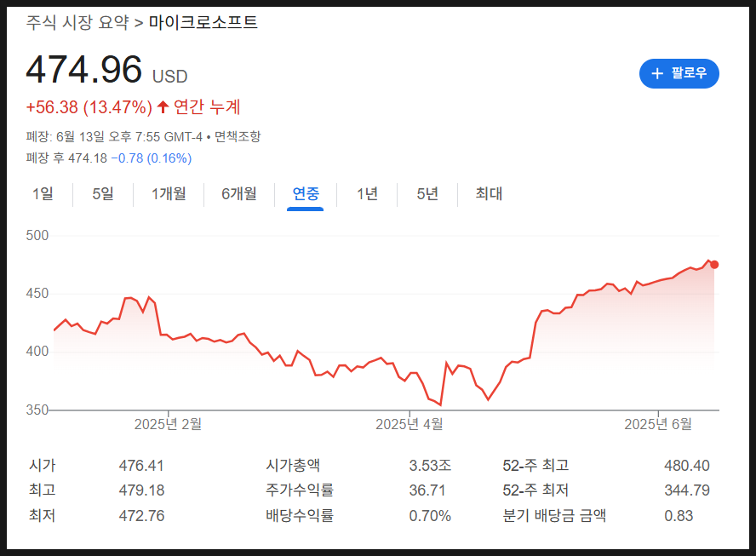Click the 분기 배당금 금액 label
This screenshot has height=556, width=756.
[x=554, y=515]
